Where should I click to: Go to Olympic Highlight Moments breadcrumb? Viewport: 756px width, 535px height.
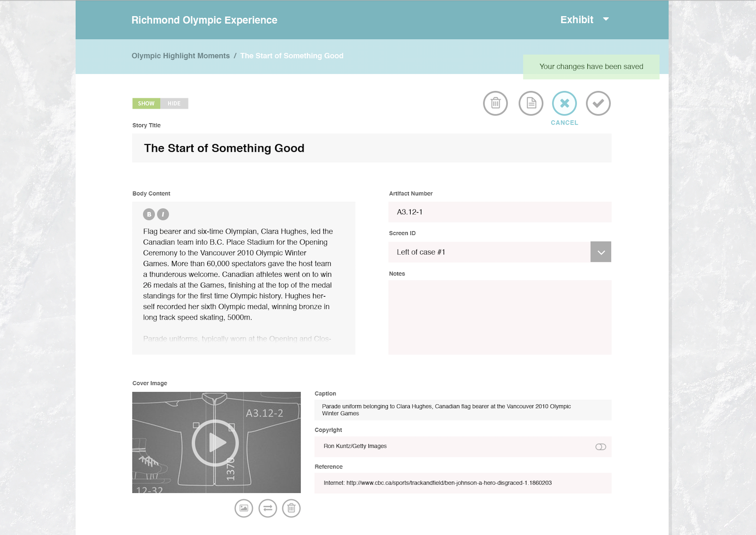(x=181, y=56)
